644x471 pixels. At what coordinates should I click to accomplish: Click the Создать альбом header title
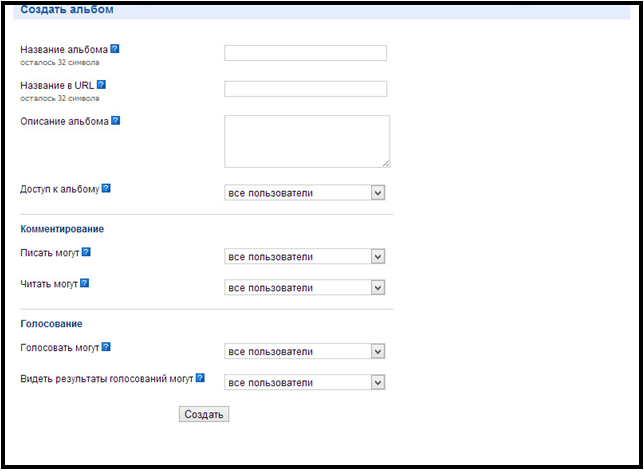pos(67,9)
